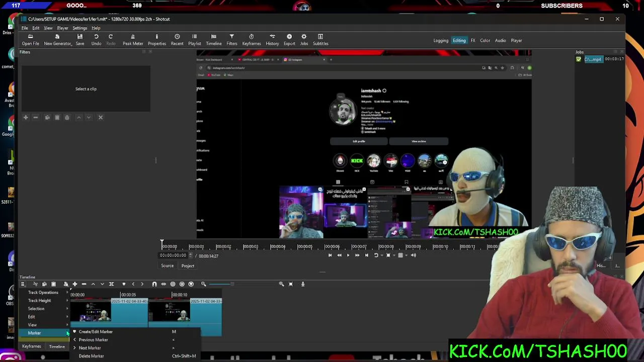Screen dimensions: 644x362
Task: Toggle Ripple Markers button
Action: coord(191,284)
